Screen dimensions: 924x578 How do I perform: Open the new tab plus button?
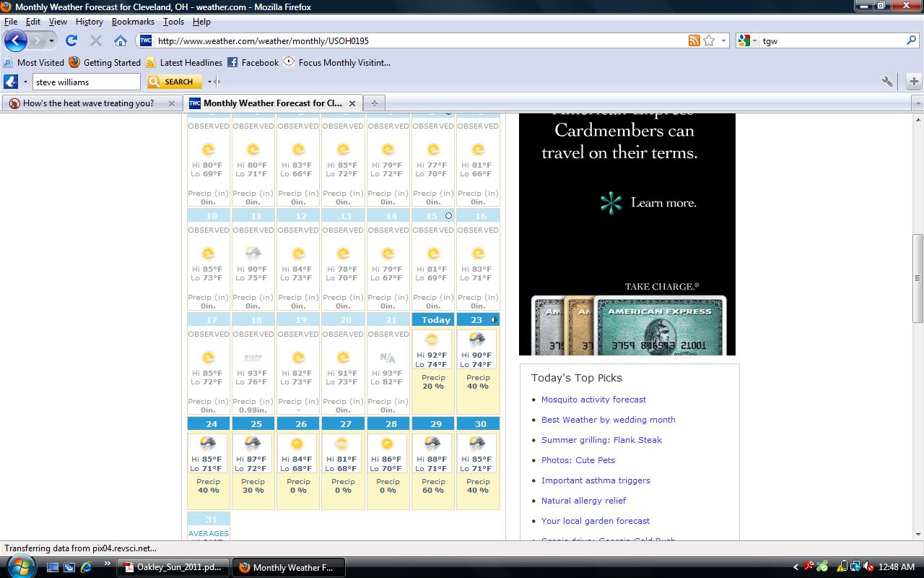[374, 103]
